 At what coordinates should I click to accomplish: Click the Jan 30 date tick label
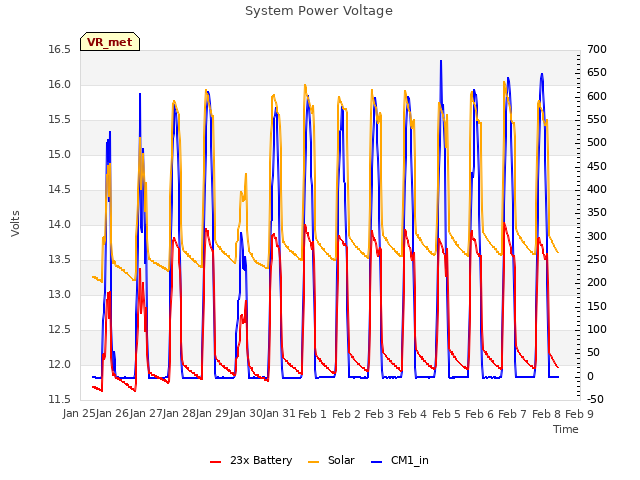246,413
